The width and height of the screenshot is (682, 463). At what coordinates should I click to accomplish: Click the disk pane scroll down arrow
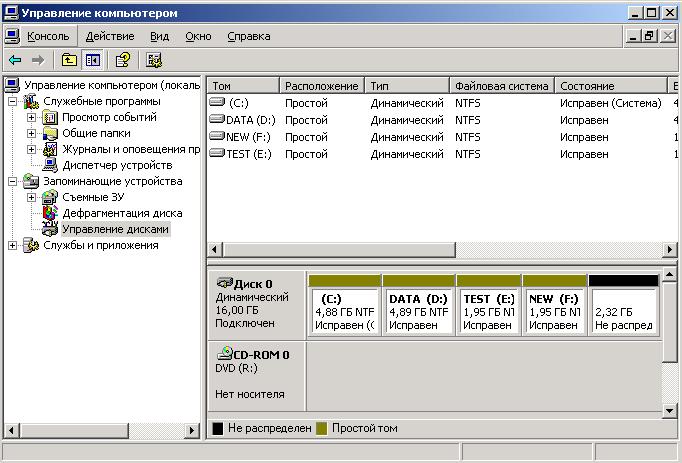(669, 410)
